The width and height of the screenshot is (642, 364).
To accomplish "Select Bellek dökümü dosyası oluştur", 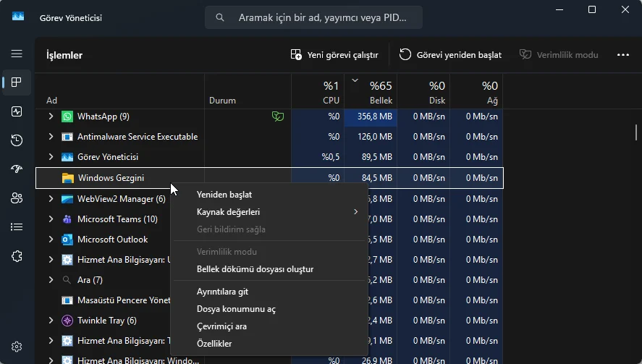I will tap(269, 269).
